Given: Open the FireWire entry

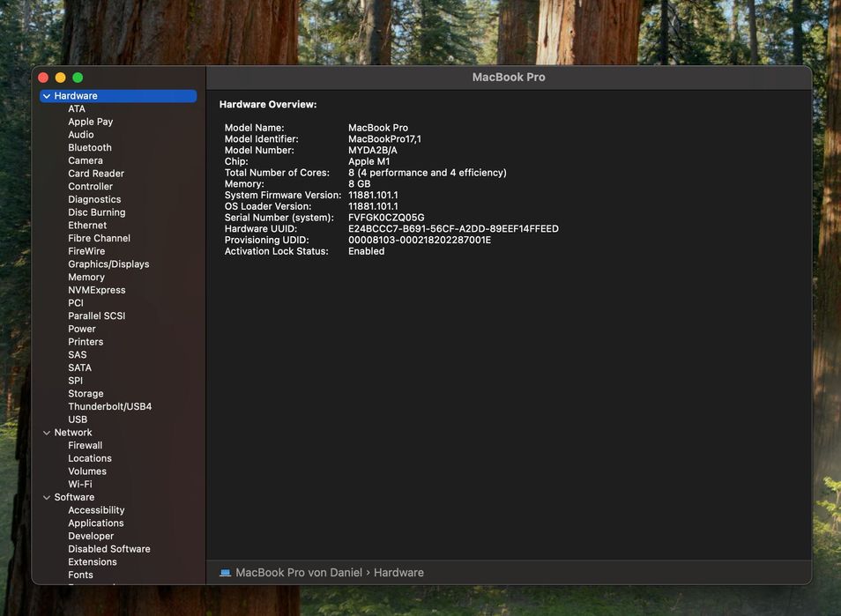Looking at the screenshot, I should [x=86, y=251].
